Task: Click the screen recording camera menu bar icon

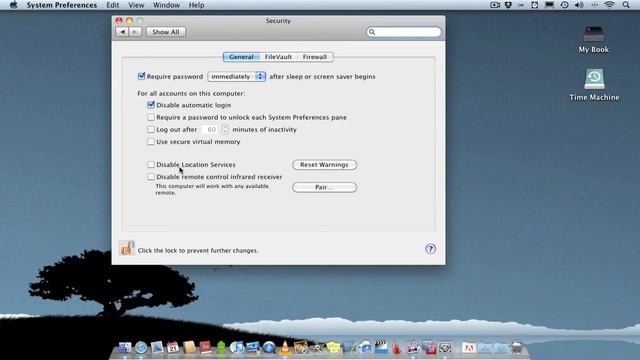Action: click(495, 5)
